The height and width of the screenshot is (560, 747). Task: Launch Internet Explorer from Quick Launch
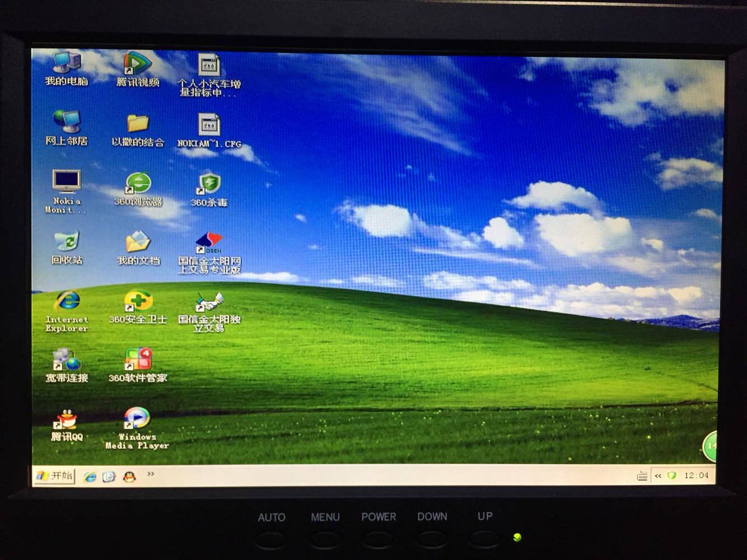90,477
